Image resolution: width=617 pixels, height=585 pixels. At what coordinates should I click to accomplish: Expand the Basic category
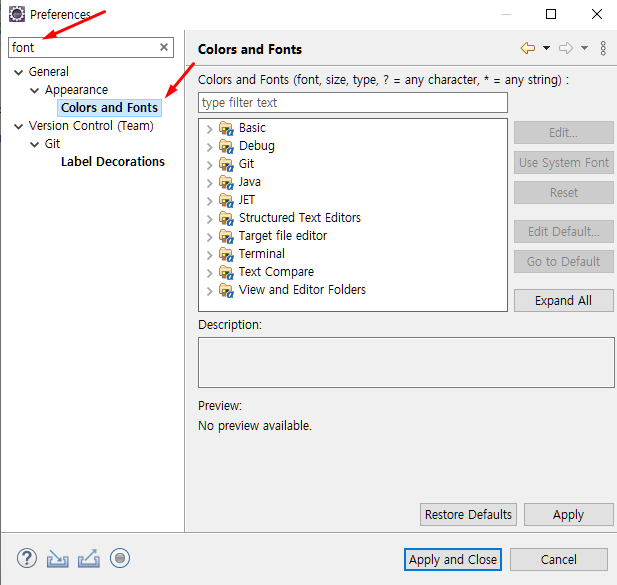click(209, 129)
